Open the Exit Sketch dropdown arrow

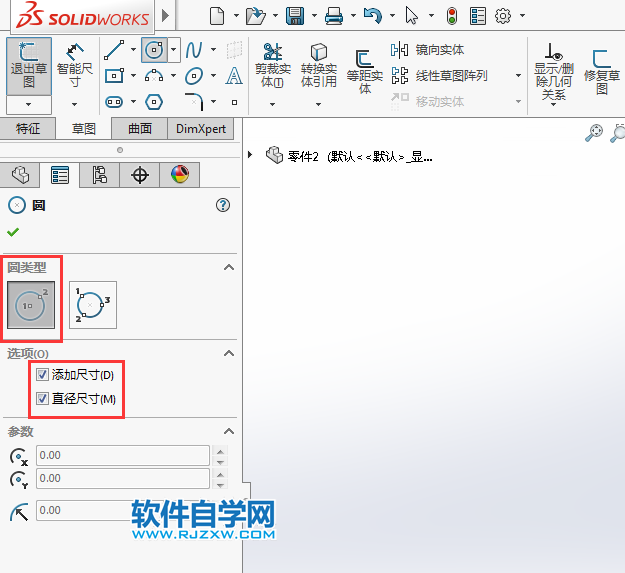coord(29,105)
